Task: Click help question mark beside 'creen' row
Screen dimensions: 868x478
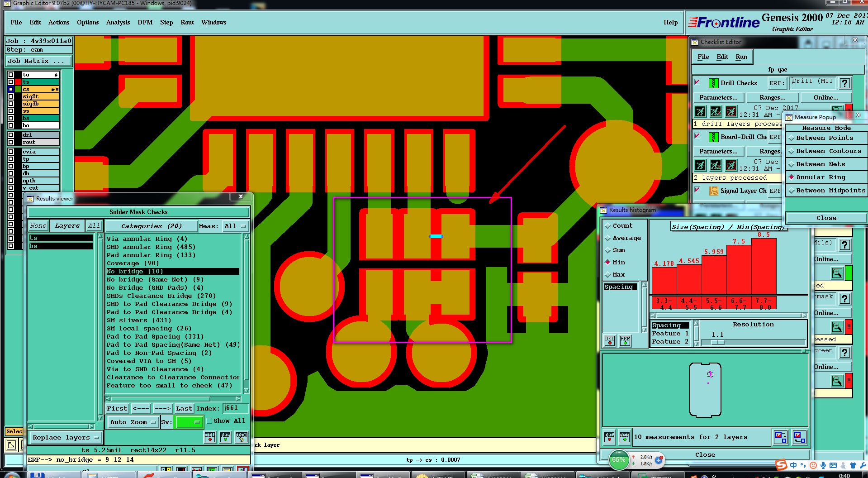Action: 844,353
